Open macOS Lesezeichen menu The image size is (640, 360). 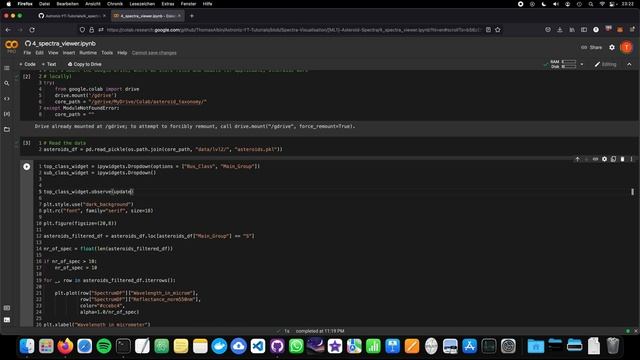[142, 4]
